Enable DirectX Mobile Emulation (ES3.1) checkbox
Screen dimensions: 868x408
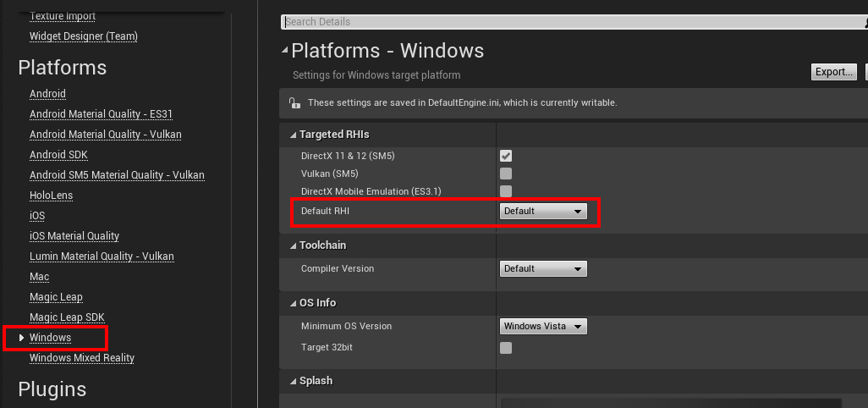click(506, 191)
